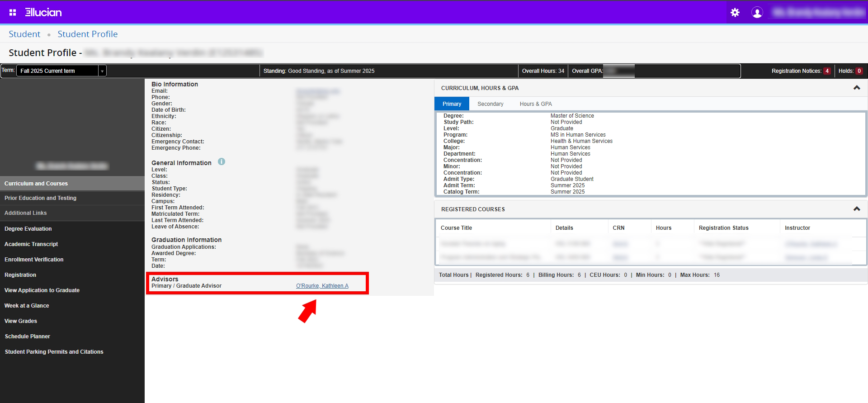
Task: Collapse the Curriculum, Hours & GPA panel
Action: (x=856, y=88)
